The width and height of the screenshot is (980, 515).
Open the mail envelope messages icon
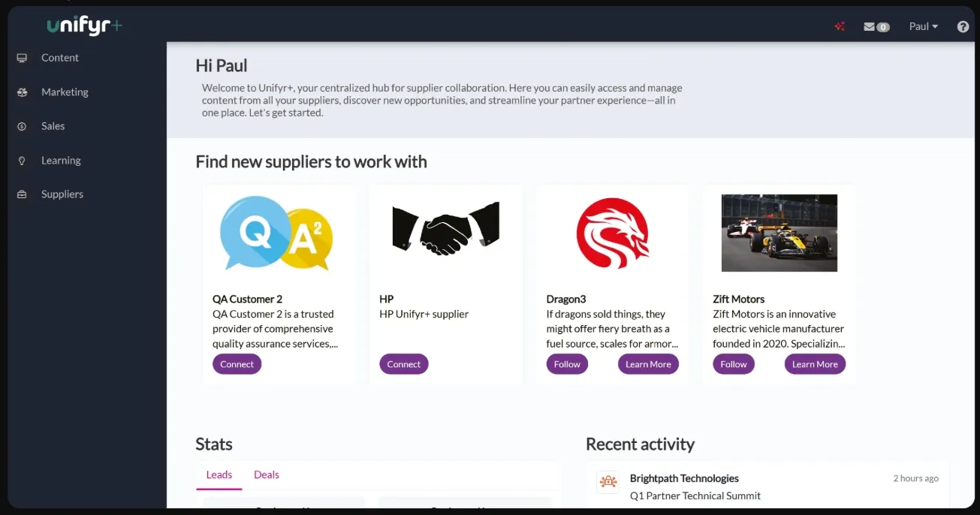click(x=870, y=26)
